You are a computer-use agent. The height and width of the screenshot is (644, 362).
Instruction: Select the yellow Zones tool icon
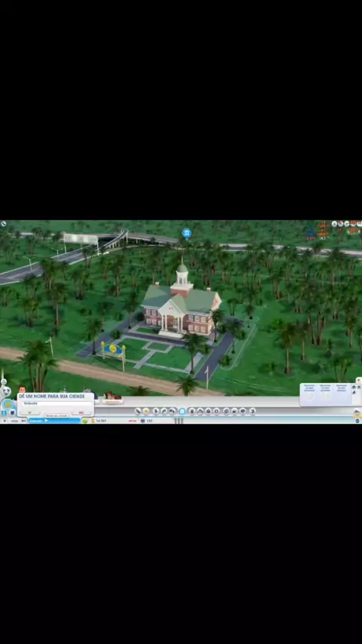coord(146,411)
